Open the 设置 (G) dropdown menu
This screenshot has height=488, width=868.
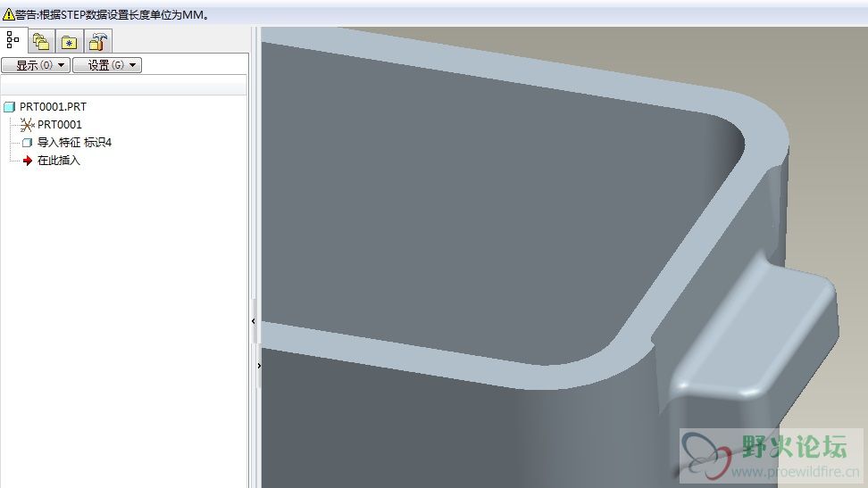coord(107,65)
